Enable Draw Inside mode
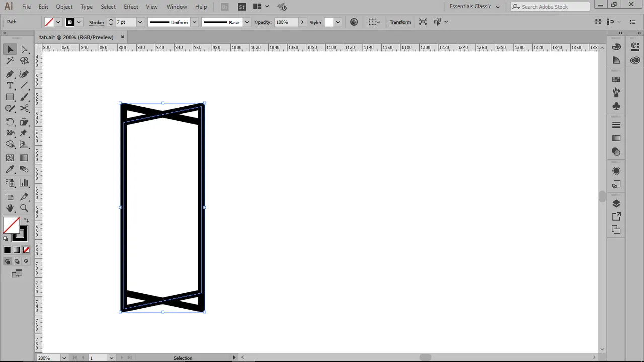The image size is (644, 362). tap(26, 261)
